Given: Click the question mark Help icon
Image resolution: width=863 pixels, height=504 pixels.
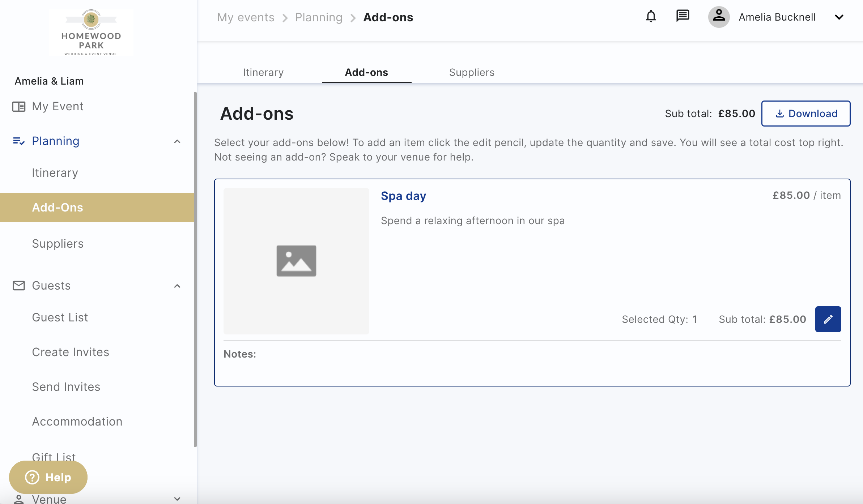Looking at the screenshot, I should click(x=32, y=477).
